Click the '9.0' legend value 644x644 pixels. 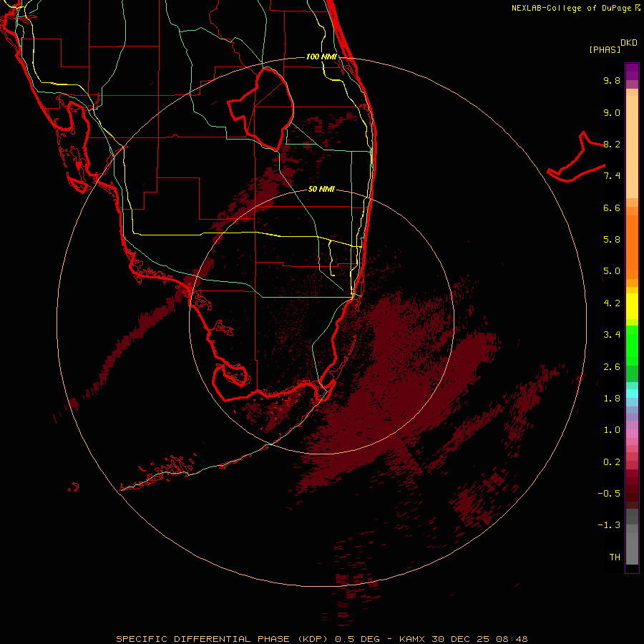pyautogui.click(x=612, y=112)
